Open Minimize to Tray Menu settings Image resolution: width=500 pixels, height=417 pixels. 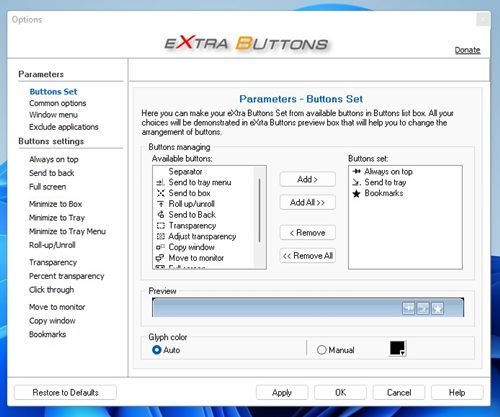point(67,231)
